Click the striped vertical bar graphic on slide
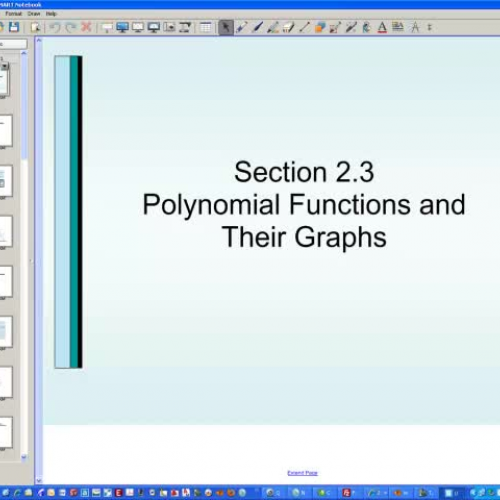The image size is (500, 500). [x=68, y=212]
